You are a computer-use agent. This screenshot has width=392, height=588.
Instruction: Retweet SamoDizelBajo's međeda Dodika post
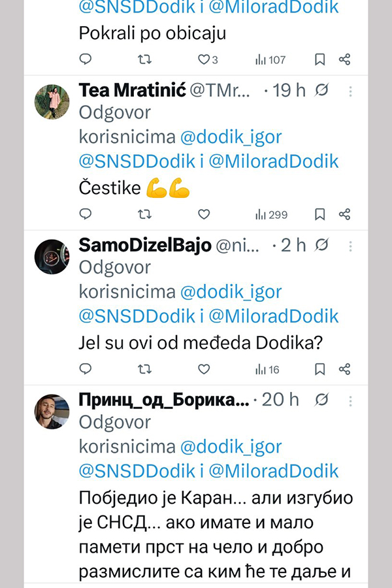145,370
